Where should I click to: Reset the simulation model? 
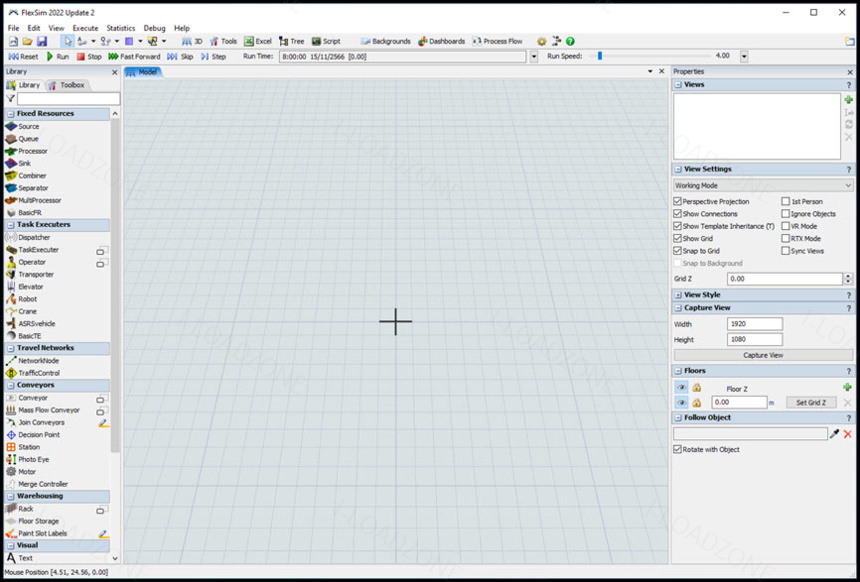[x=23, y=56]
